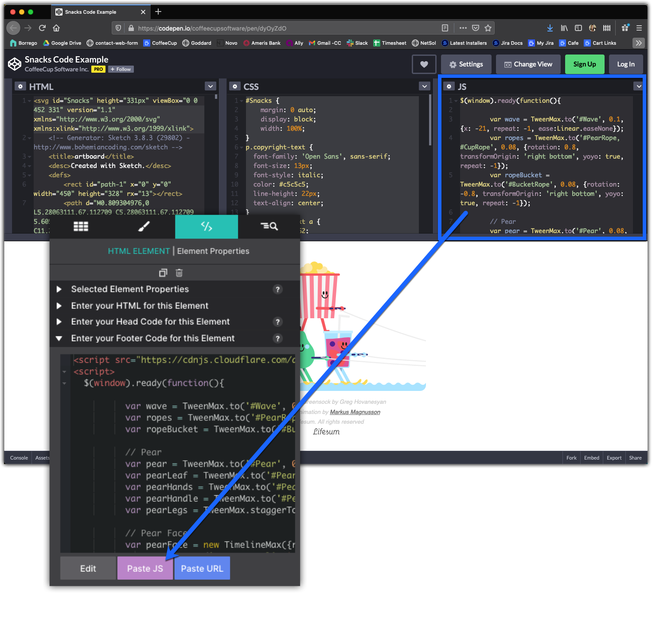The height and width of the screenshot is (644, 652).
Task: Click the Change View button
Action: point(528,64)
